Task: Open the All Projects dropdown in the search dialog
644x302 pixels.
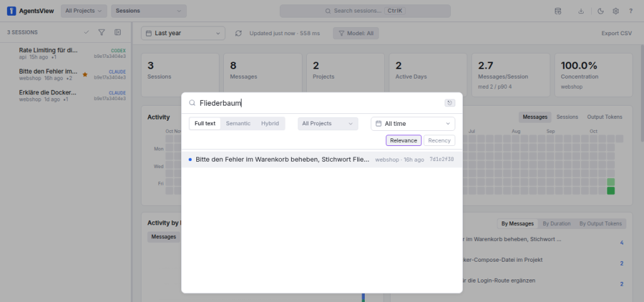Action: [x=328, y=123]
